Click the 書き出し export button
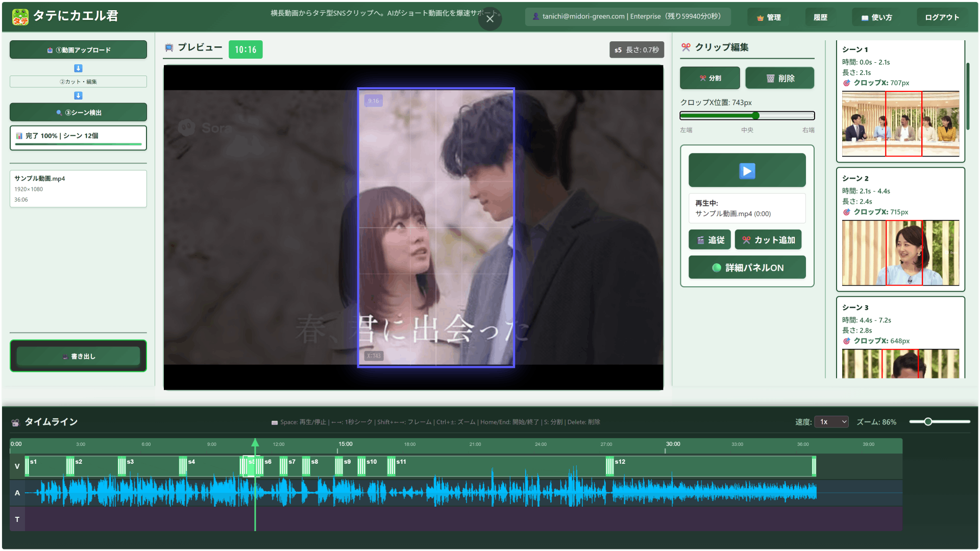 (x=78, y=356)
